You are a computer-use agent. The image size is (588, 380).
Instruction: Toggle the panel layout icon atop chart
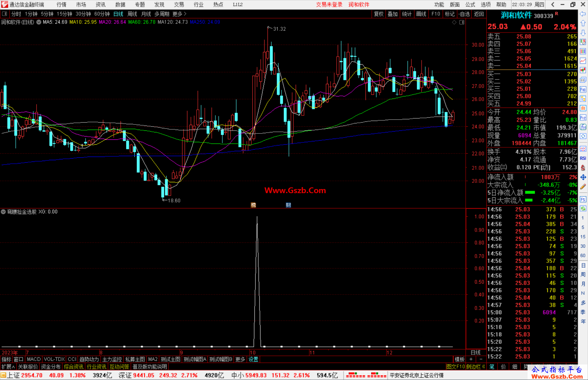[462, 22]
